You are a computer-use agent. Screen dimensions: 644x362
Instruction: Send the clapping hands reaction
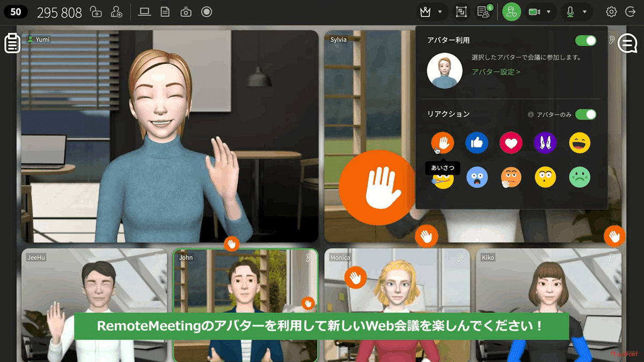[x=545, y=143]
